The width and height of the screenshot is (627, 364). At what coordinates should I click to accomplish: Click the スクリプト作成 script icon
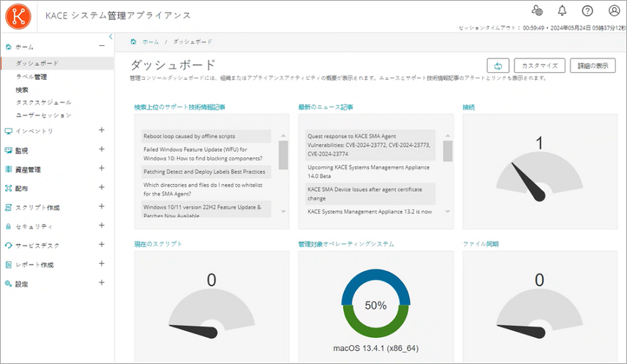8,208
